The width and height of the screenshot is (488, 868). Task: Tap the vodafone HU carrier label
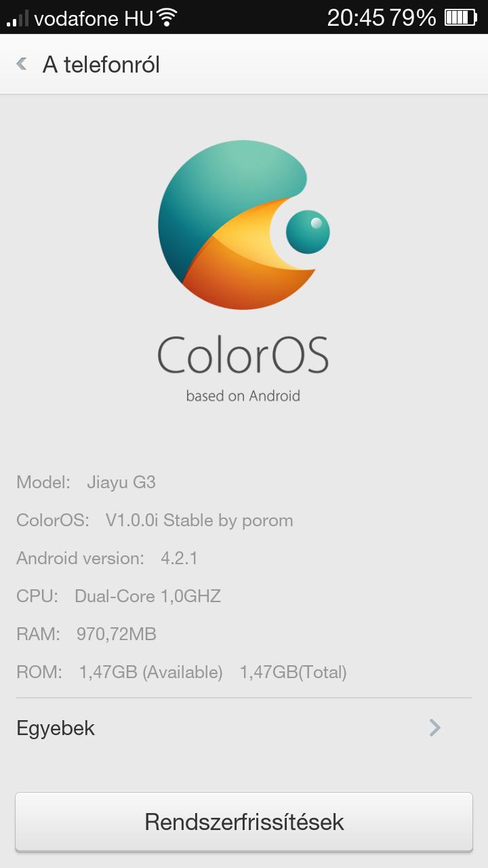click(x=94, y=18)
